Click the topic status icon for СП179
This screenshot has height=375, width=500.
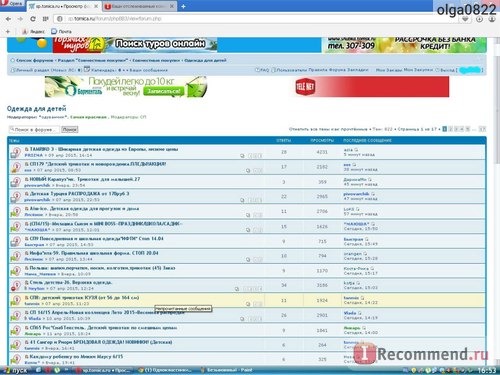click(x=15, y=167)
